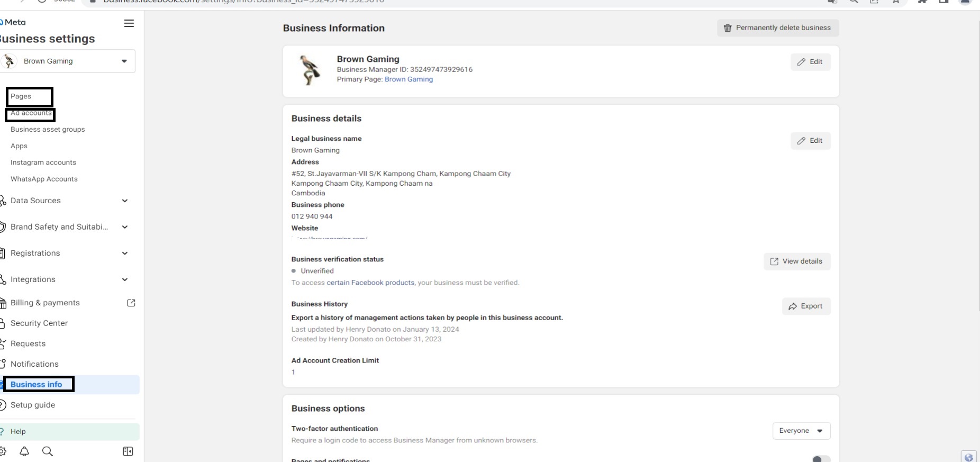This screenshot has height=462, width=980.
Task: Click the Business Manager ID text
Action: pos(405,69)
